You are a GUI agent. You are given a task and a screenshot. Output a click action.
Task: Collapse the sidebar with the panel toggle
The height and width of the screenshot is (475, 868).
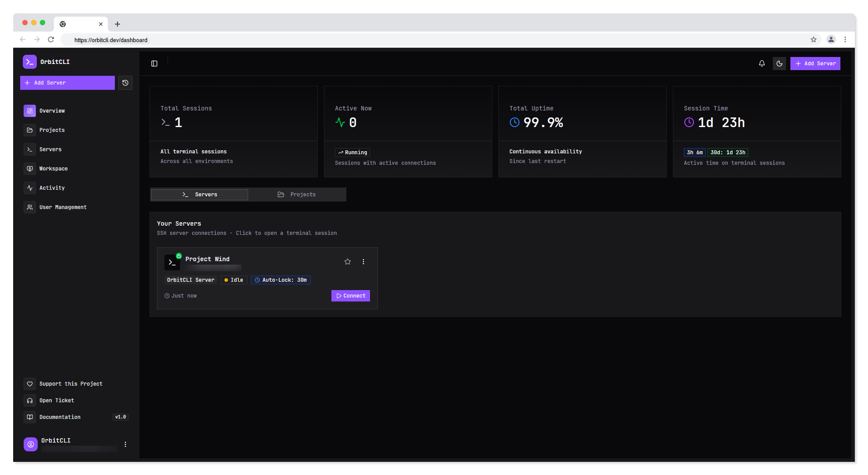154,63
